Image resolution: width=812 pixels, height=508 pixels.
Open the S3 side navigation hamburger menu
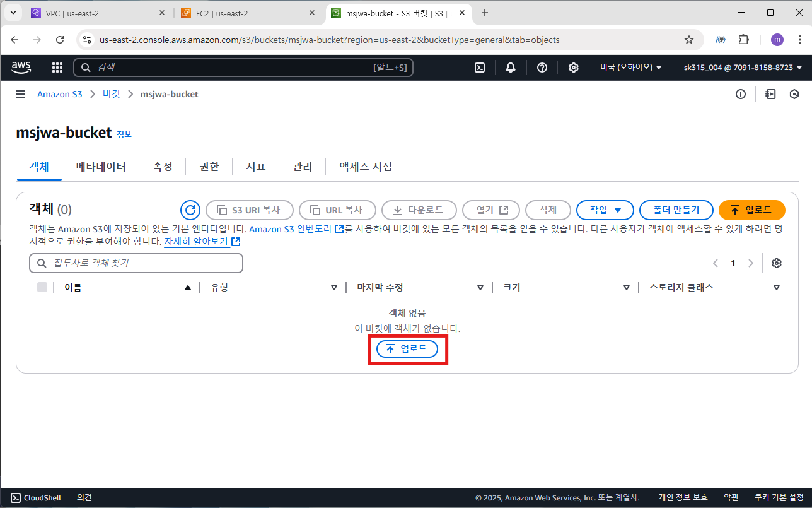tap(20, 94)
